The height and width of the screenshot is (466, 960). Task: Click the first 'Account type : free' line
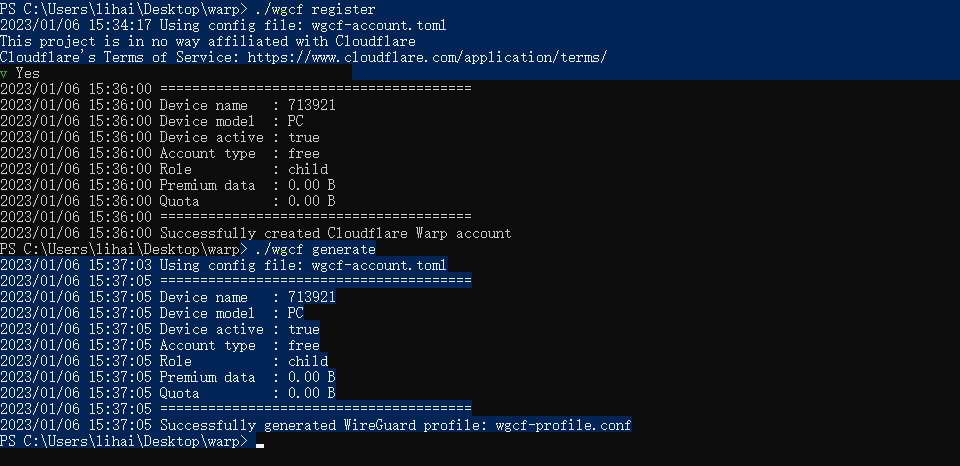(239, 153)
